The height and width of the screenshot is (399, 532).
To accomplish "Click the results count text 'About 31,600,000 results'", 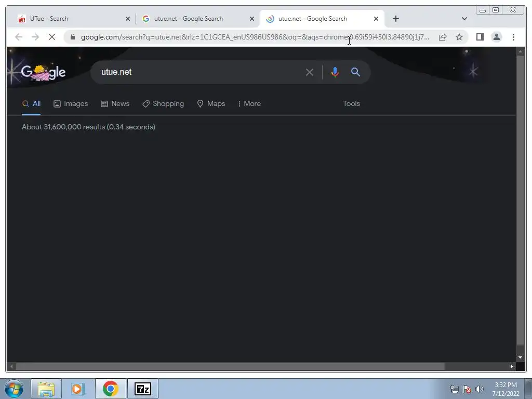I will click(x=88, y=127).
